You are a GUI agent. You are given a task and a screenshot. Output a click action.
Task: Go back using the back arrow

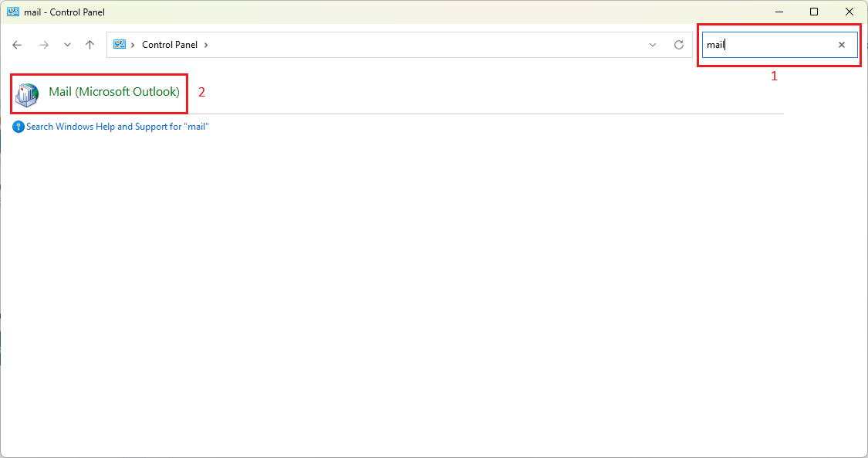[x=17, y=45]
